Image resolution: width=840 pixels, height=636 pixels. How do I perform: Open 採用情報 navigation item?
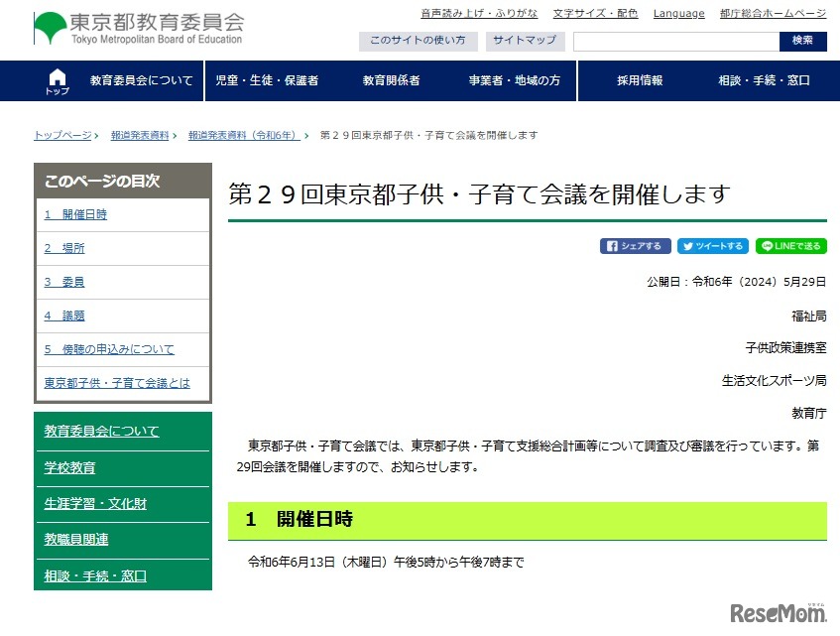tap(640, 81)
